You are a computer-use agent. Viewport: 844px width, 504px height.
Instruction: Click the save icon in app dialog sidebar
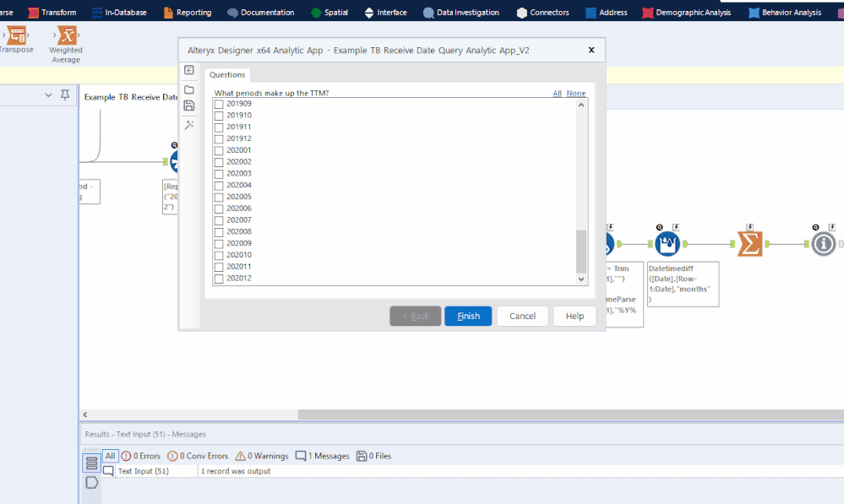click(x=189, y=106)
